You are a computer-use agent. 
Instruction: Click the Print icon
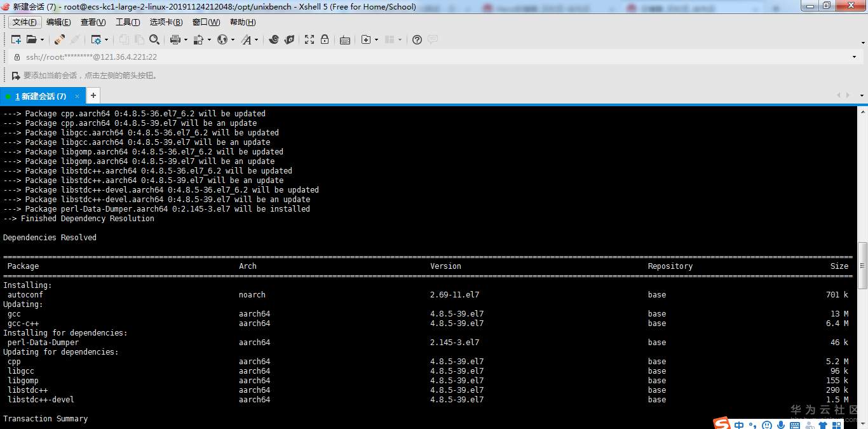pyautogui.click(x=175, y=39)
